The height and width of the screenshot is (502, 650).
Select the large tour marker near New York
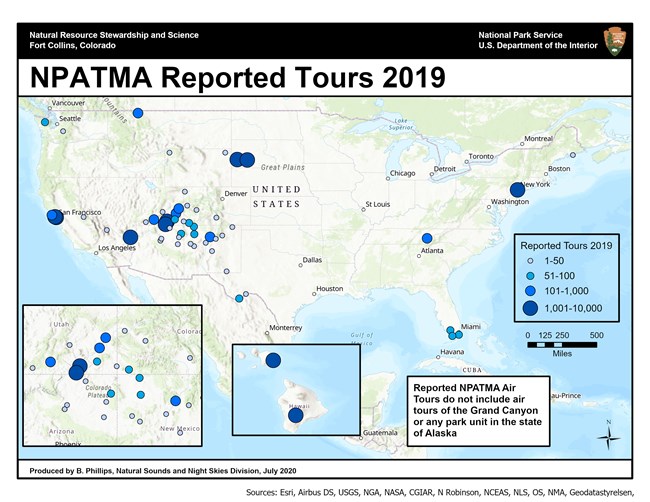click(x=517, y=190)
